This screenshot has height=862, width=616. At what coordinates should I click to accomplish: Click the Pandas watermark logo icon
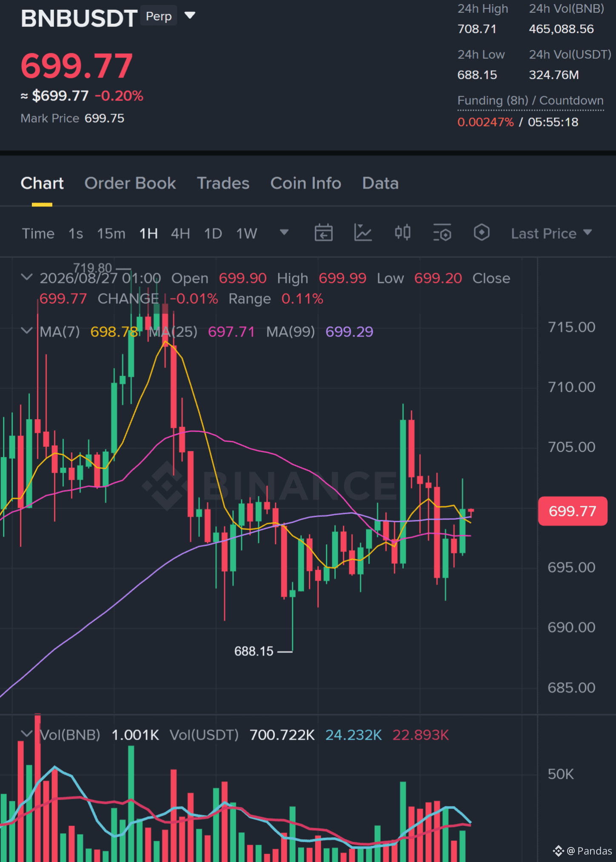click(558, 851)
